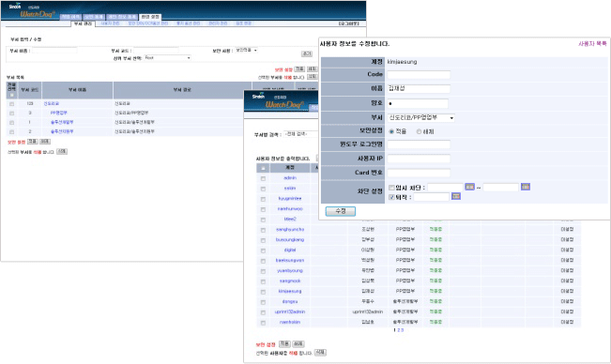Viewport: 611px width, 364px height.
Task: Tick the checkbox for department code 3 row
Action: pyautogui.click(x=11, y=114)
